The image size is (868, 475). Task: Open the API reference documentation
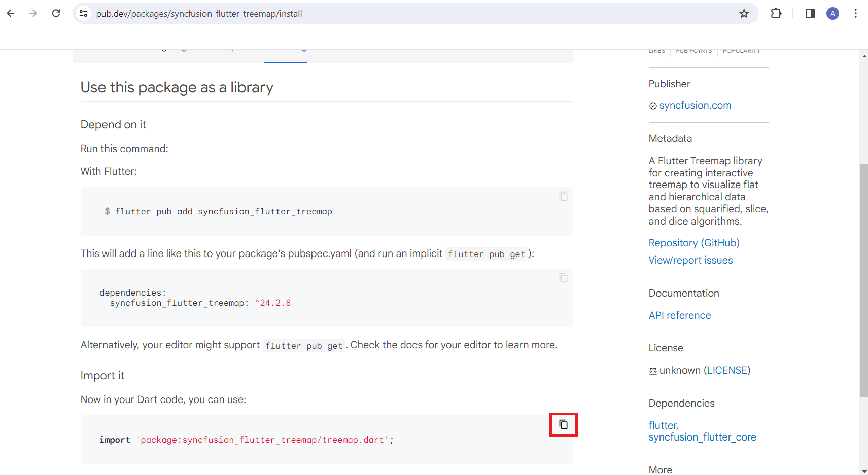point(680,315)
